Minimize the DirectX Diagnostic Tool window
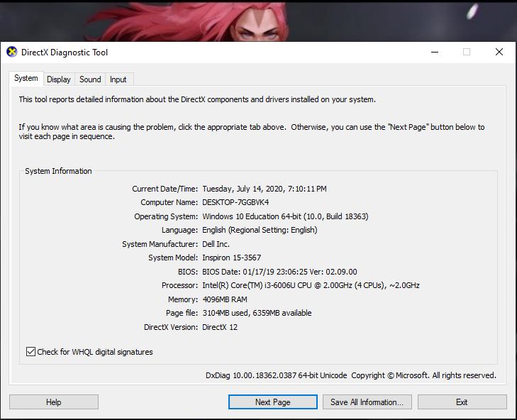 tap(435, 52)
